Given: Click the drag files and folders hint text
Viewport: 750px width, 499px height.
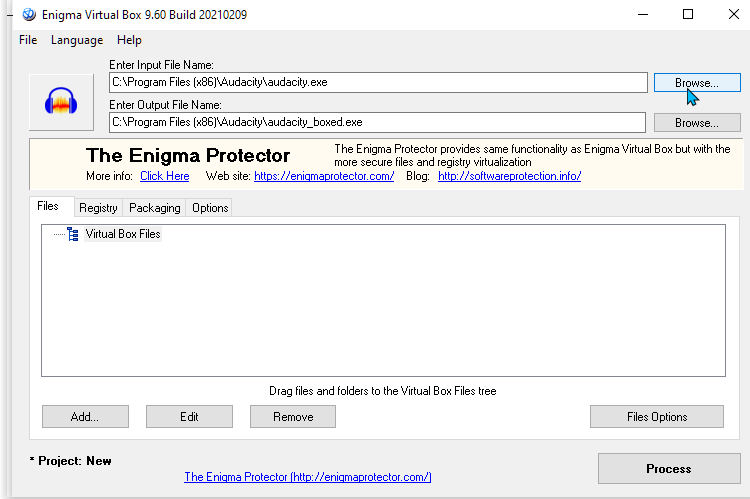Looking at the screenshot, I should tap(383, 391).
